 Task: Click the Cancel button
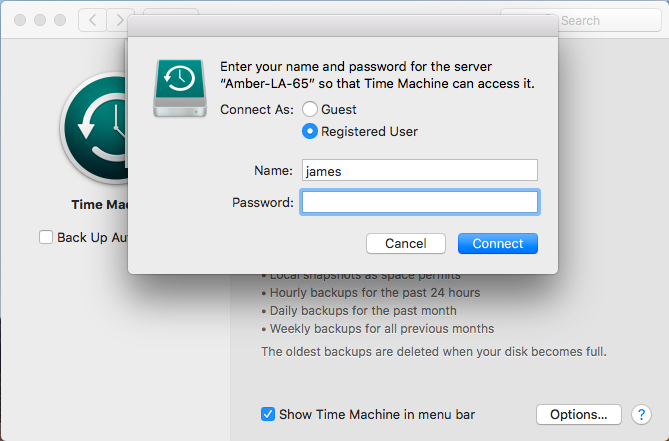tap(406, 244)
